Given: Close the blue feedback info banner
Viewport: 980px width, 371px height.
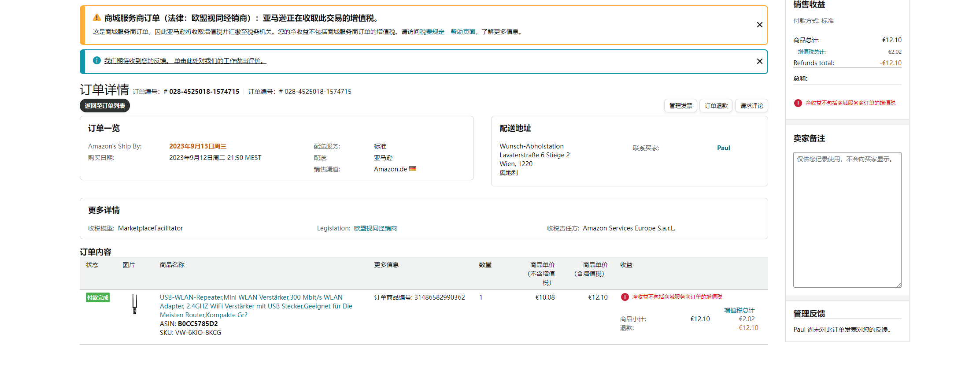Looking at the screenshot, I should [759, 61].
